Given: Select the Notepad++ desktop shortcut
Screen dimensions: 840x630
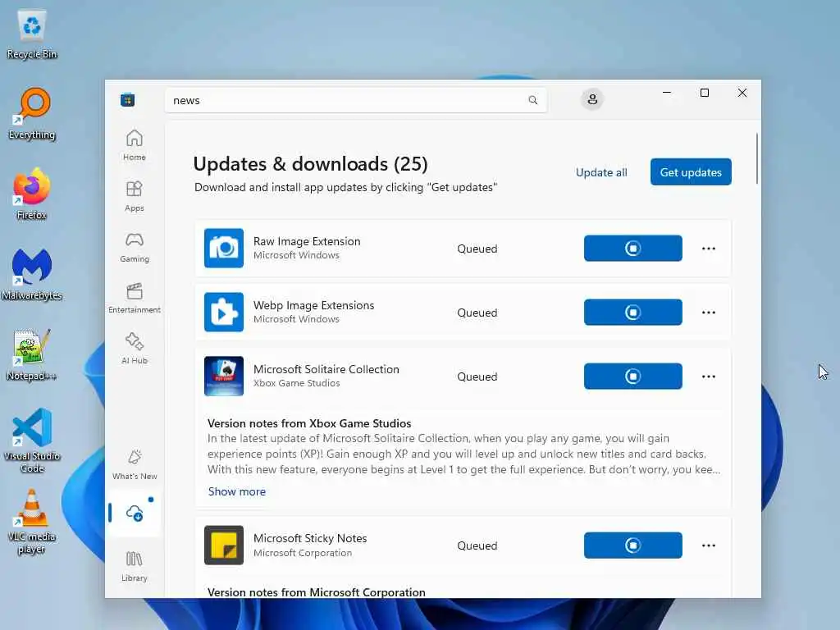Looking at the screenshot, I should pyautogui.click(x=32, y=354).
